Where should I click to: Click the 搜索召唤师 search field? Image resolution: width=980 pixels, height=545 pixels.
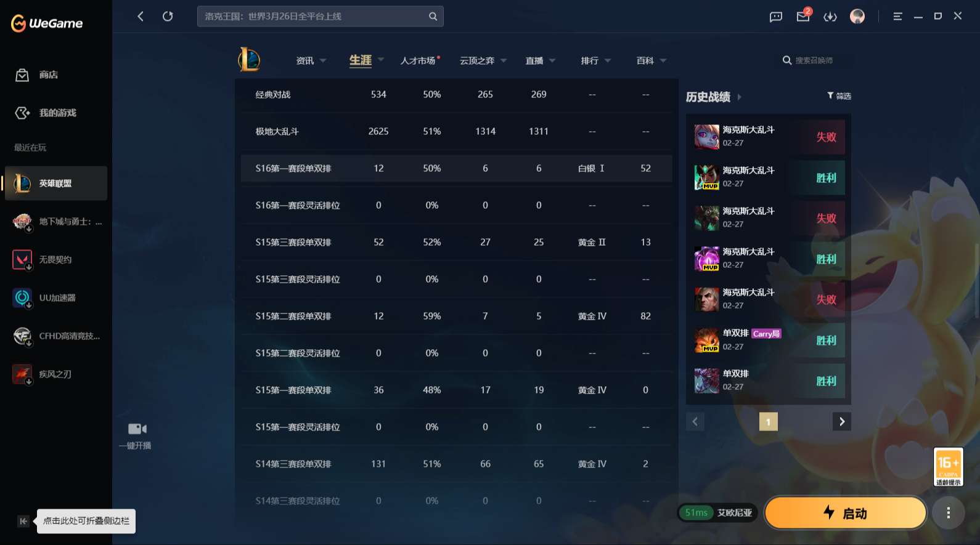[x=814, y=60]
